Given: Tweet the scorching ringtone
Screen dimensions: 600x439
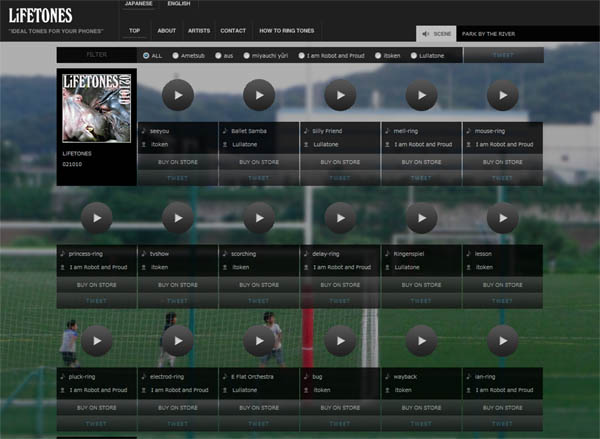Looking at the screenshot, I should click(258, 300).
